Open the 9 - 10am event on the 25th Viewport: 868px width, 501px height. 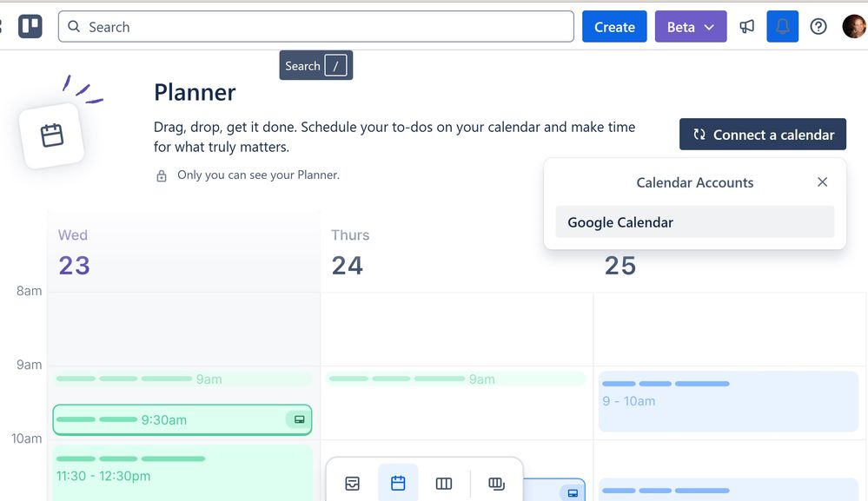[x=728, y=401]
